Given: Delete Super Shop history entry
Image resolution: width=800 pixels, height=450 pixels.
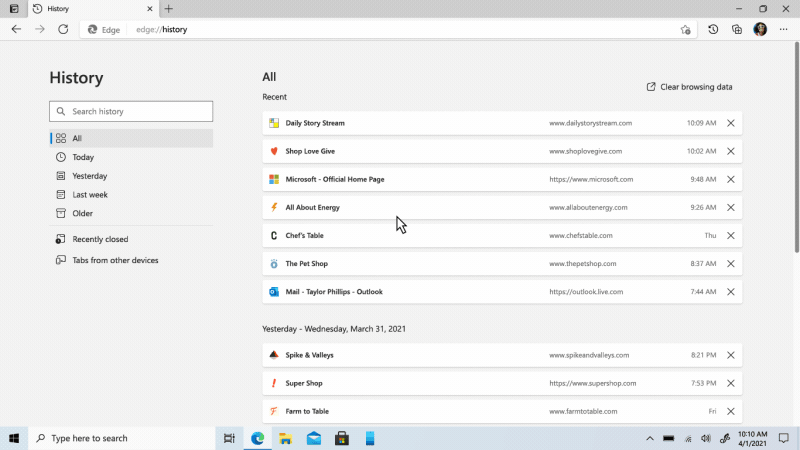Looking at the screenshot, I should (x=731, y=383).
